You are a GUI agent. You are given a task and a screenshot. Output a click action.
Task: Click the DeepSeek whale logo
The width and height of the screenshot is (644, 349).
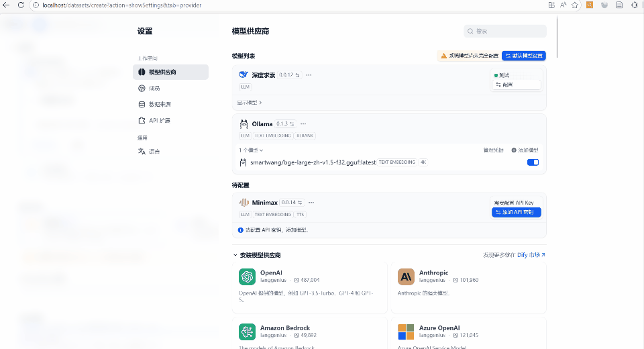pos(243,74)
